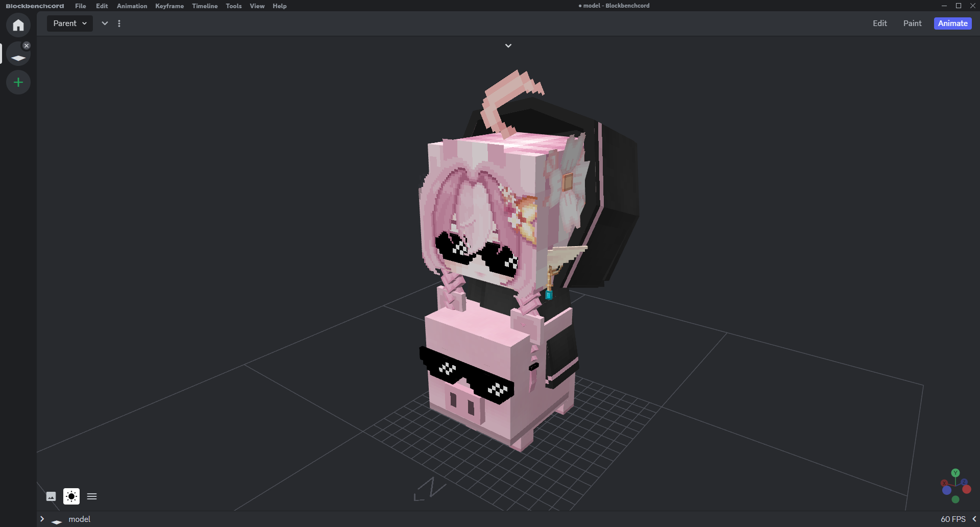
Task: Expand right sidebar chevron beside 60 FPS
Action: coord(974,519)
